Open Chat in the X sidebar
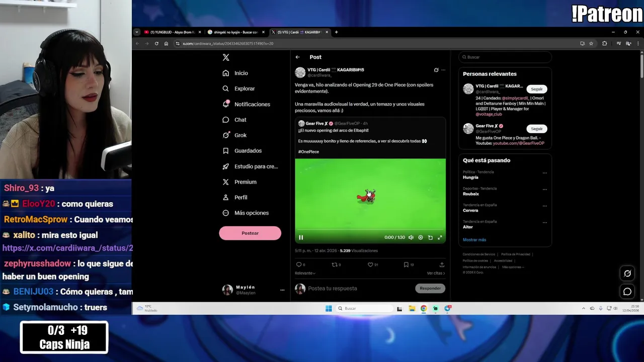The height and width of the screenshot is (362, 644). (x=234, y=120)
